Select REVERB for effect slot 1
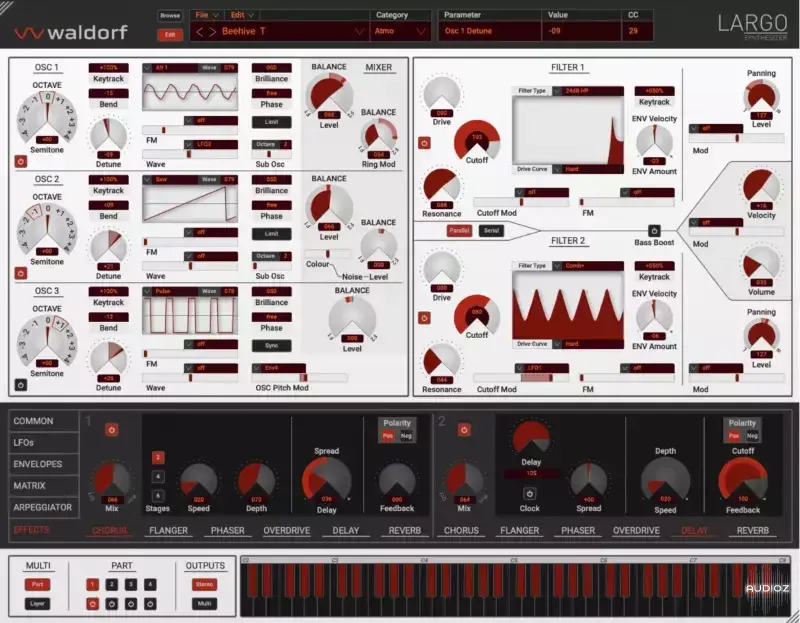 pyautogui.click(x=405, y=531)
